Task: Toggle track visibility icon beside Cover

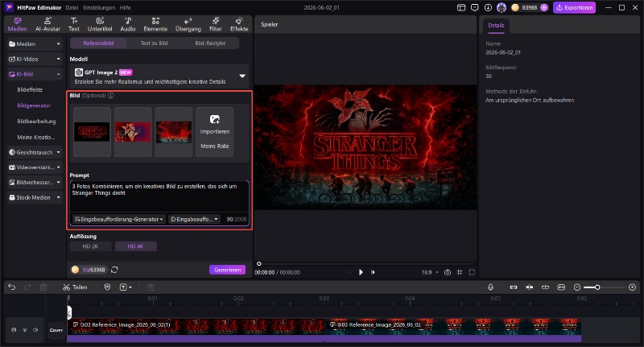Action: [25, 330]
